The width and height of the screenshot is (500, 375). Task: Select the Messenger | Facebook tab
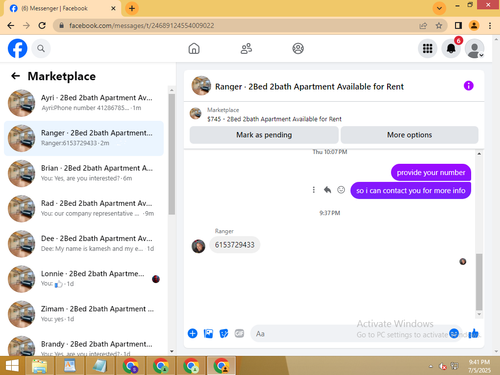62,8
